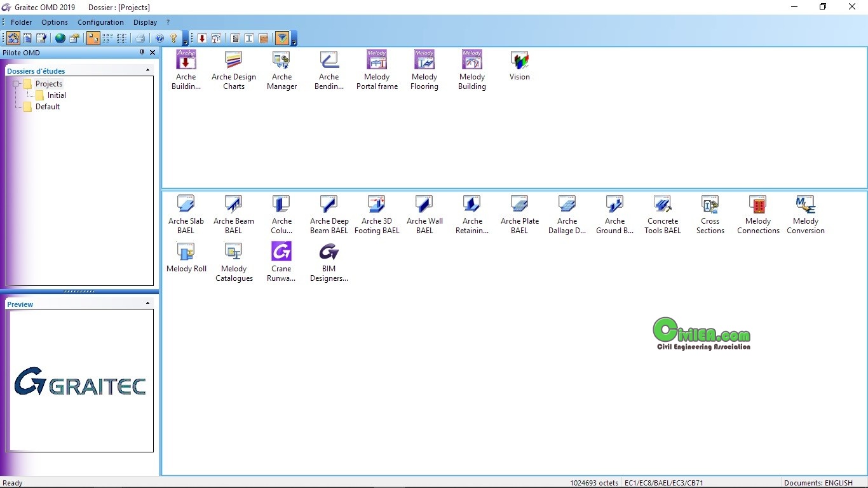Click the globe icon in the toolbar
Viewport: 868px width, 488px height.
(60, 38)
